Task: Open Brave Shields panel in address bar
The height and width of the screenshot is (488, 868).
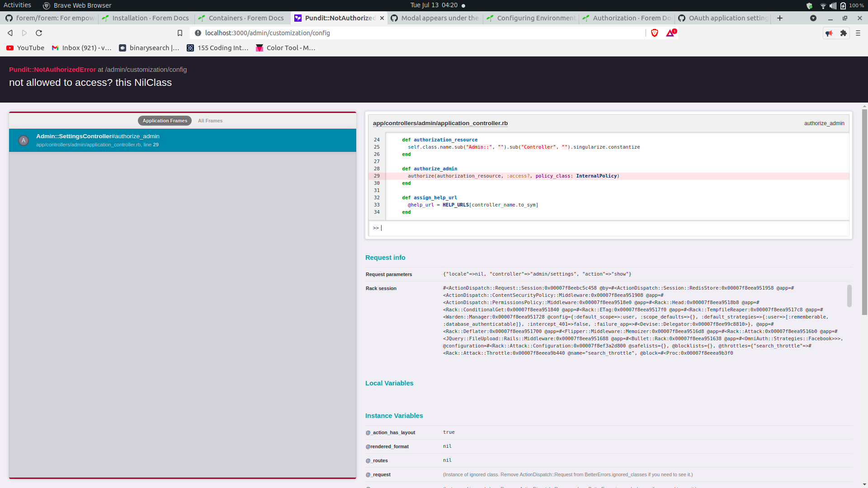Action: (654, 33)
